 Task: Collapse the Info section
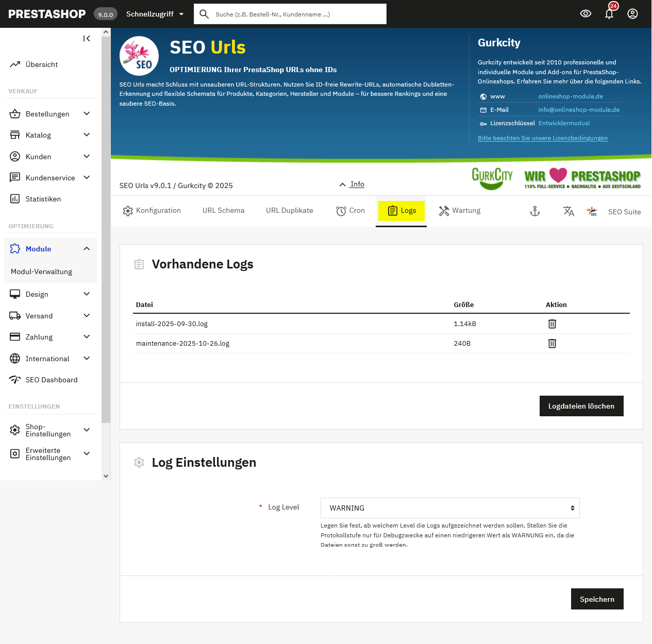pos(352,184)
